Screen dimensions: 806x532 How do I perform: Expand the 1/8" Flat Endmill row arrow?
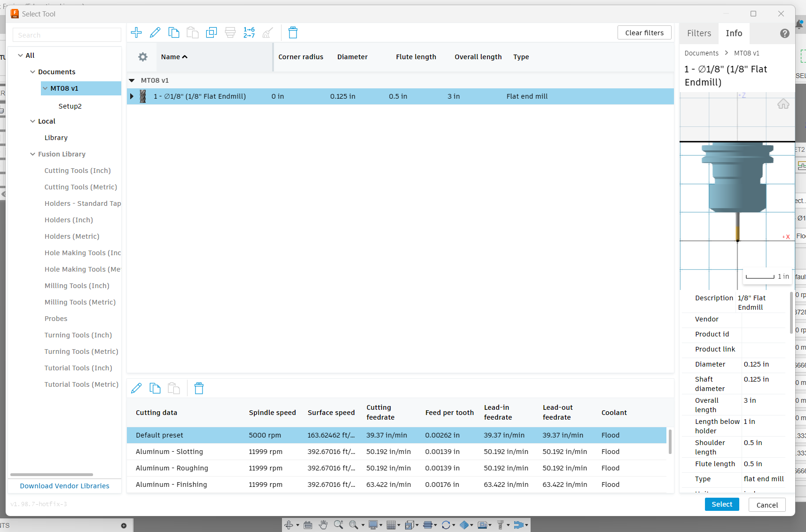132,96
